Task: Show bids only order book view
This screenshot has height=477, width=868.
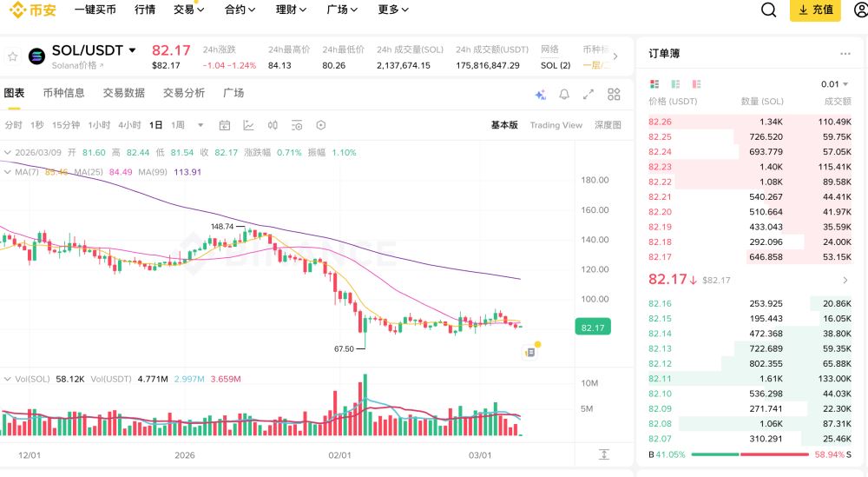Action: (x=675, y=83)
